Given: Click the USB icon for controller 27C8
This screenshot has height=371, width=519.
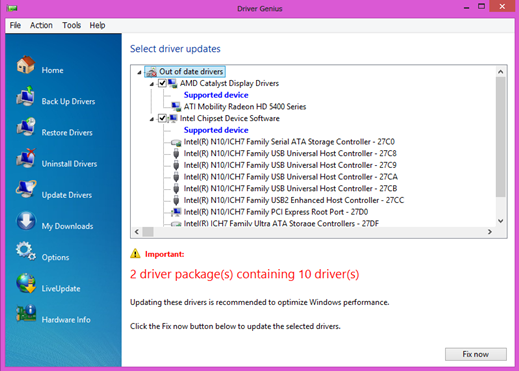Looking at the screenshot, I should (x=176, y=154).
